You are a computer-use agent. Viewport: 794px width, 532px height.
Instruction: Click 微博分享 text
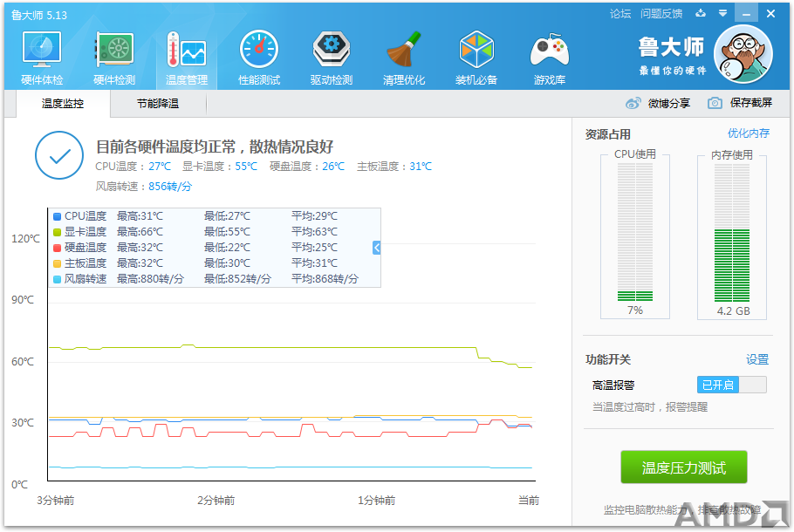[x=669, y=103]
